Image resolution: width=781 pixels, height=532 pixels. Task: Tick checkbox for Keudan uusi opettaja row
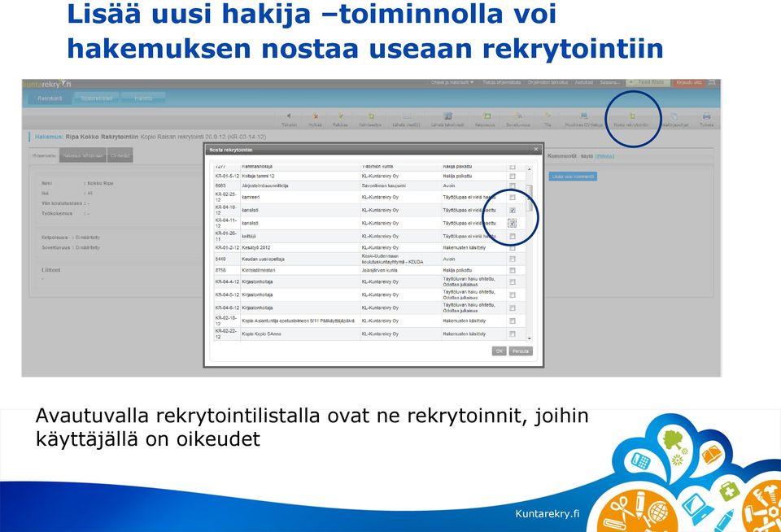[513, 259]
